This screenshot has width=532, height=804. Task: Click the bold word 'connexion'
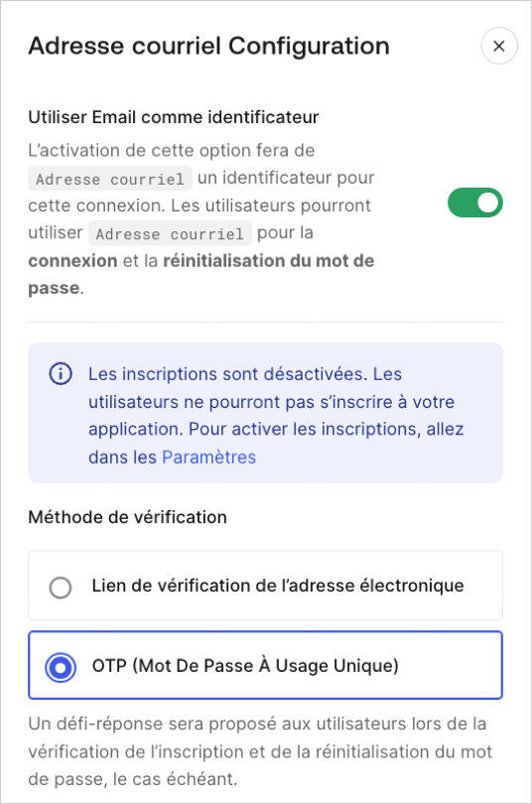[x=72, y=260]
